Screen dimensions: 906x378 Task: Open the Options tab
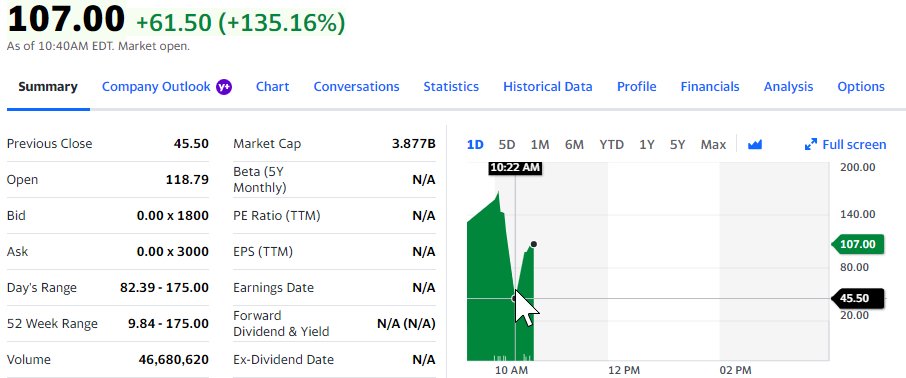(861, 87)
